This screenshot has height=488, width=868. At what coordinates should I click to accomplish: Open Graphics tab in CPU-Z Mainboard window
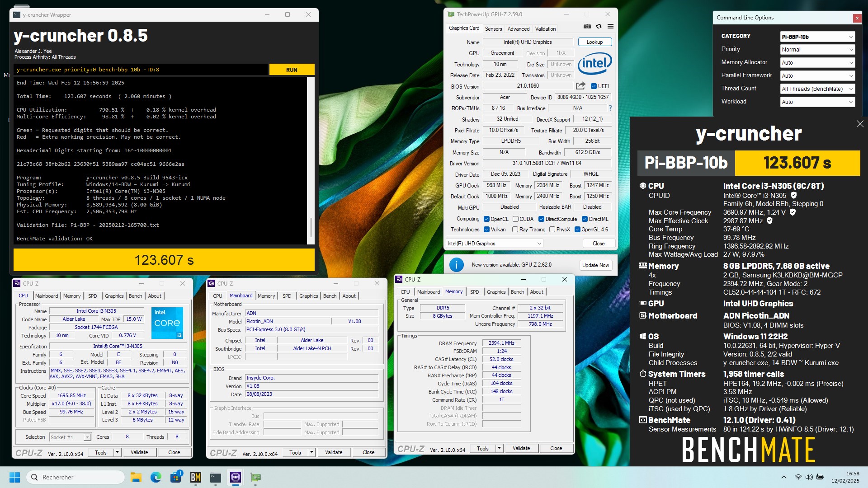point(308,296)
